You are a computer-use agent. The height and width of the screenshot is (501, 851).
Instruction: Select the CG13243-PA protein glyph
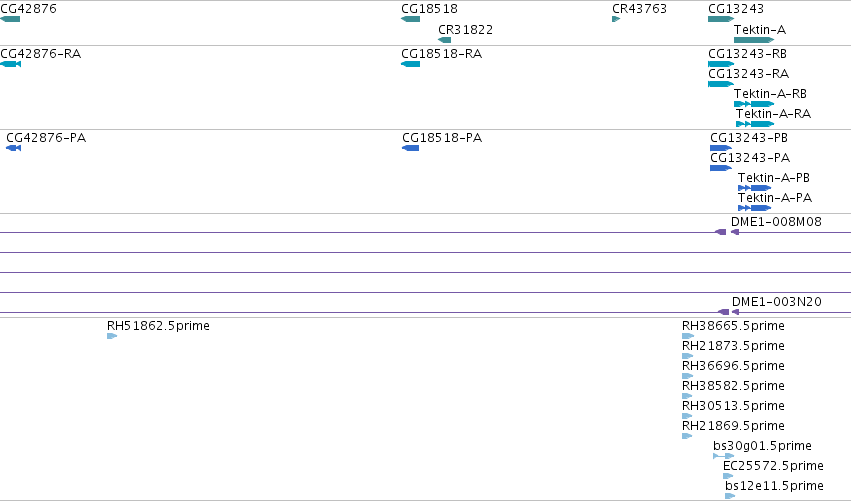point(721,168)
